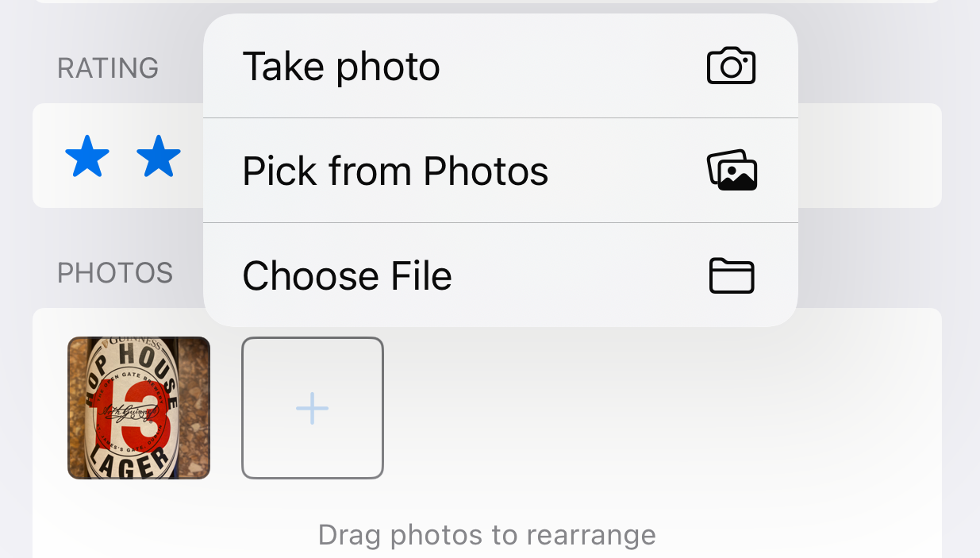
Task: Open the Hop House 13 Lager thumbnail
Action: point(139,408)
